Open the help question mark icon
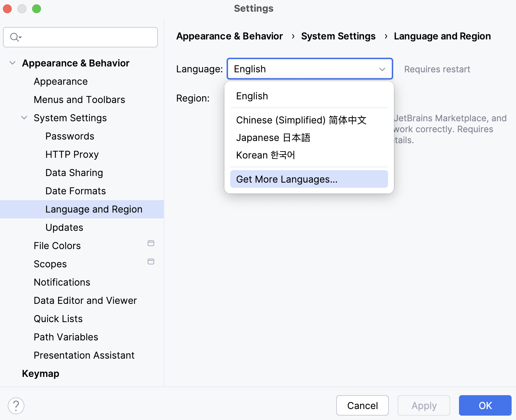This screenshot has height=420, width=516. 16,405
